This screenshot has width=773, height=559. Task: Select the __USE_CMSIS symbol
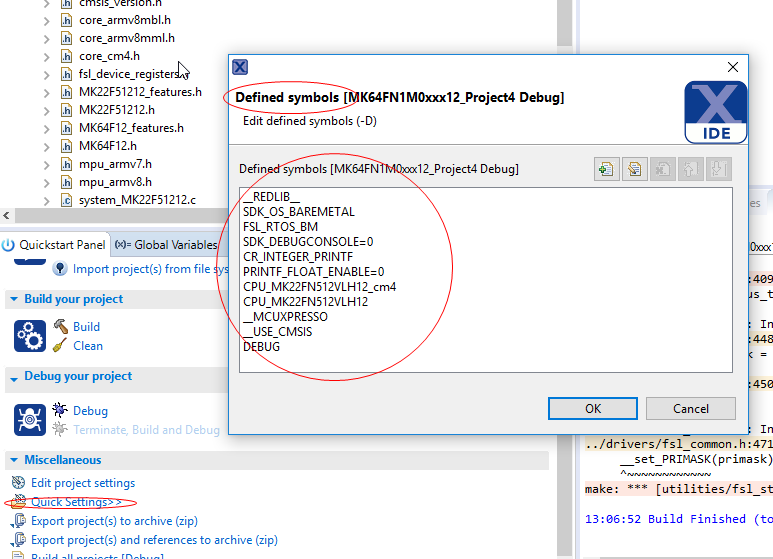(x=278, y=332)
